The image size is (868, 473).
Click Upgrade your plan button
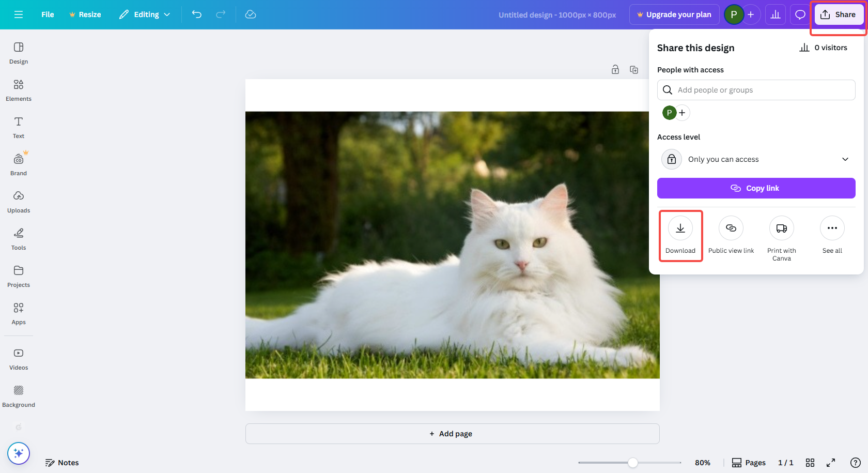coord(674,14)
